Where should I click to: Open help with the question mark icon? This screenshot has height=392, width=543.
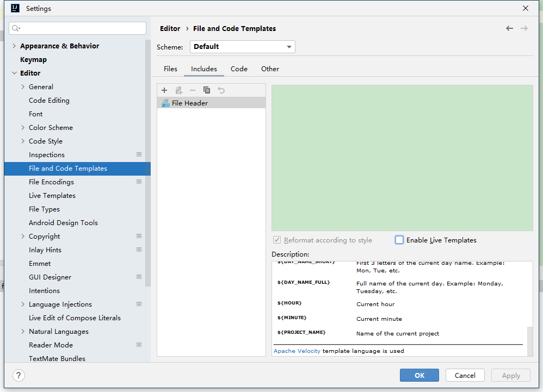[18, 375]
